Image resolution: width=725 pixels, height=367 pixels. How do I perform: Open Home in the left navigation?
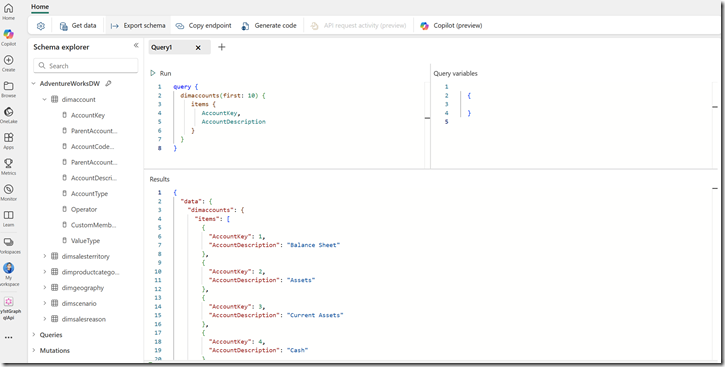[x=8, y=12]
